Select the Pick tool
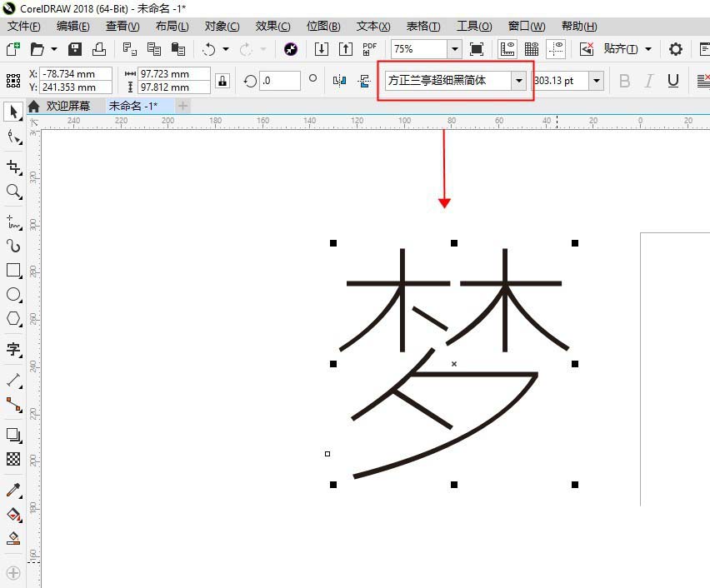Screen dimensions: 710x588 tap(12, 111)
